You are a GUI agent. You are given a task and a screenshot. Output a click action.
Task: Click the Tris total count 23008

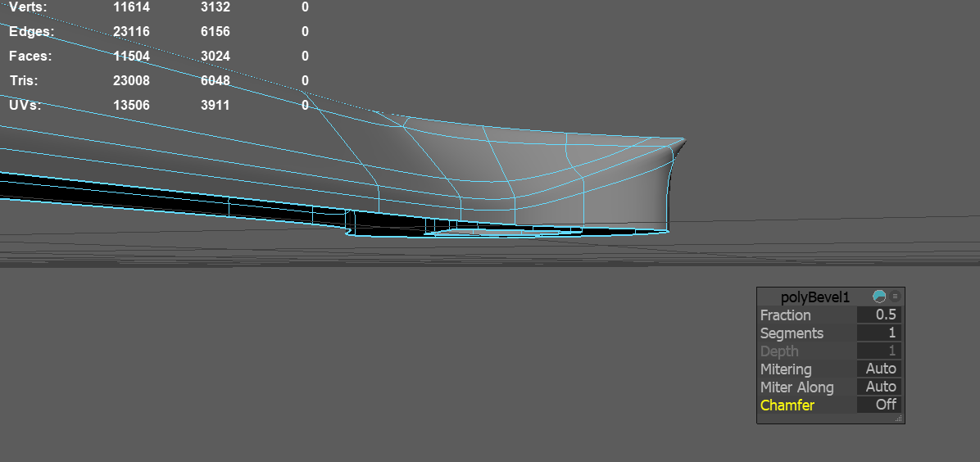(x=131, y=80)
